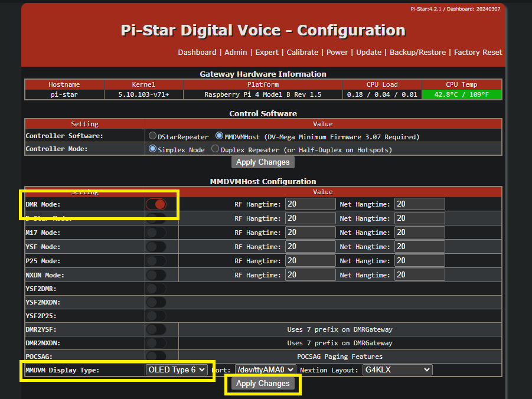
Task: Edit NXDN Mode Net Hangtime field
Action: (x=420, y=275)
